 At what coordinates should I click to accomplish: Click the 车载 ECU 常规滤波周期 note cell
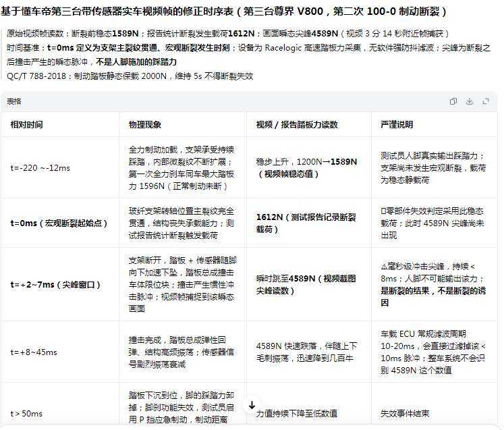click(433, 352)
